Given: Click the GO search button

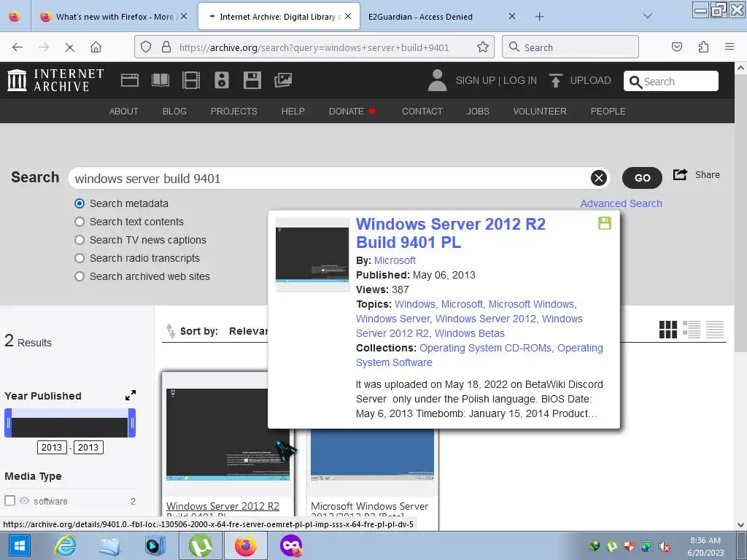Looking at the screenshot, I should (642, 178).
